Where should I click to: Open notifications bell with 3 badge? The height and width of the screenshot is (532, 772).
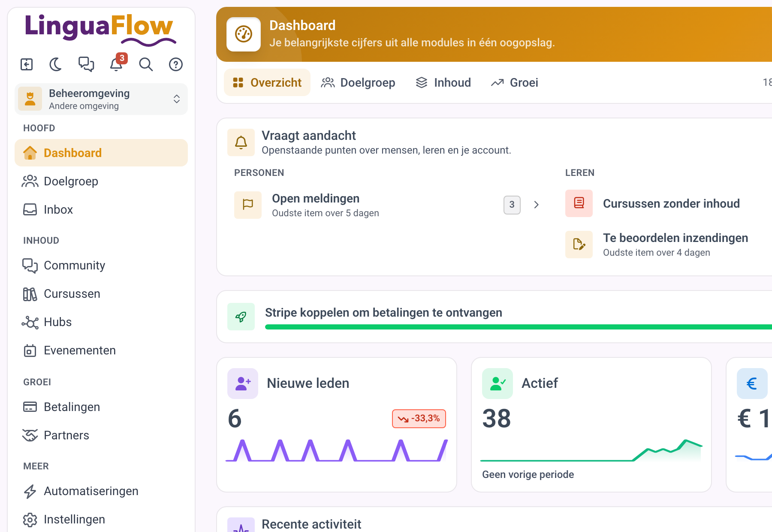coord(117,63)
